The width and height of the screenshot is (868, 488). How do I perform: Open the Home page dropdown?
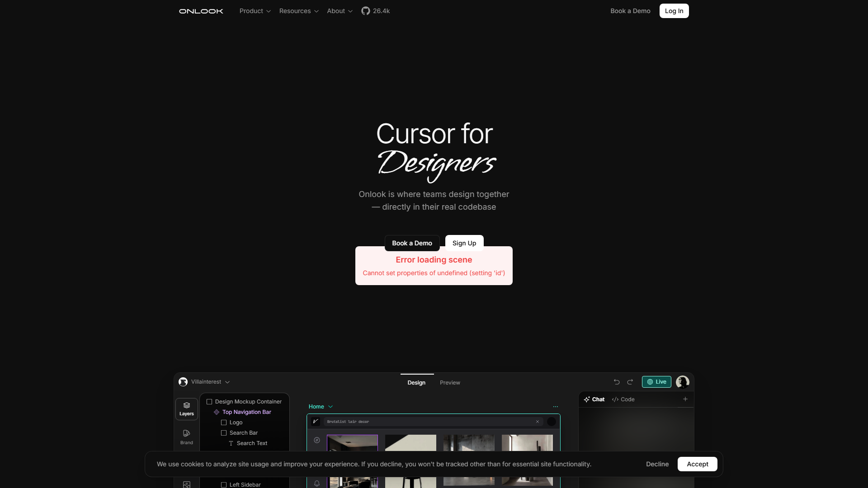[x=321, y=407]
